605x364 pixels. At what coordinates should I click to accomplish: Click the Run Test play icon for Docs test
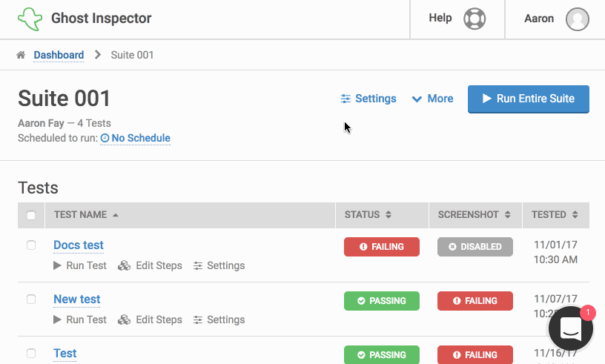point(57,265)
